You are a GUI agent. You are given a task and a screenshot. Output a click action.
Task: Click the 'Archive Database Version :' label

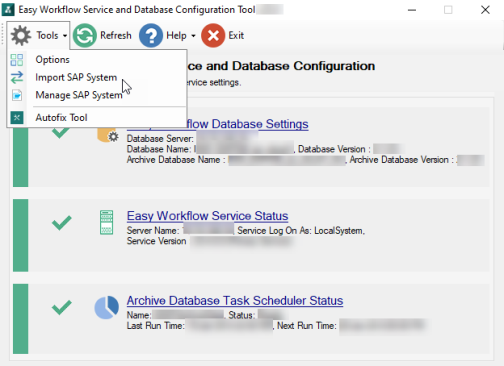click(402, 160)
